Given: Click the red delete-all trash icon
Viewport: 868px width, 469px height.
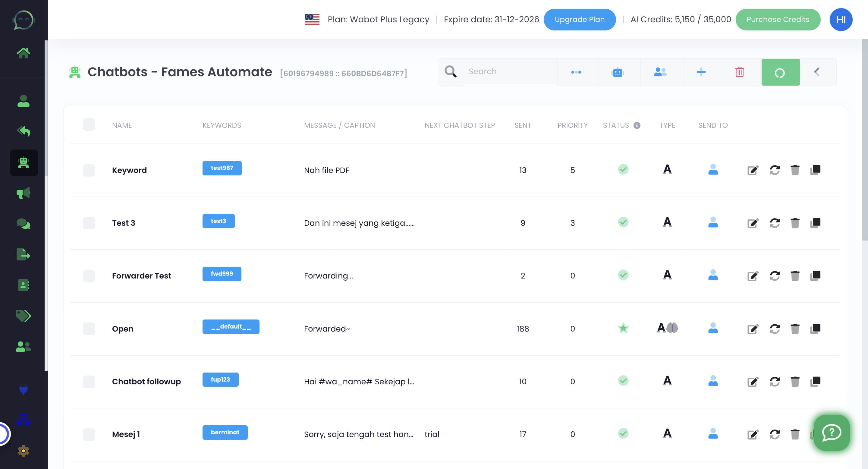Looking at the screenshot, I should pos(739,72).
